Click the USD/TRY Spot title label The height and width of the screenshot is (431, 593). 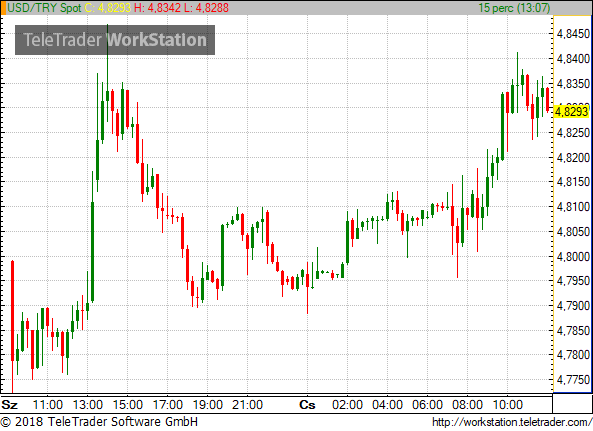44,8
